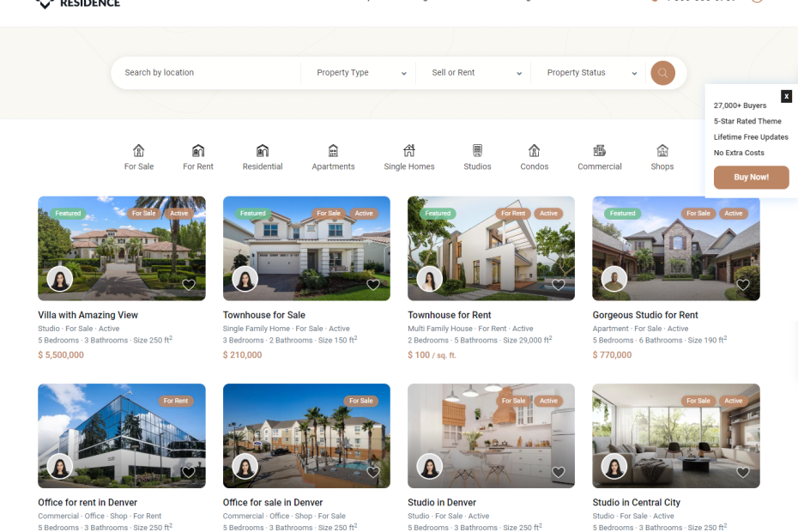This screenshot has width=798, height=532.
Task: Favorite Studio in Central City heart icon
Action: pos(743,472)
